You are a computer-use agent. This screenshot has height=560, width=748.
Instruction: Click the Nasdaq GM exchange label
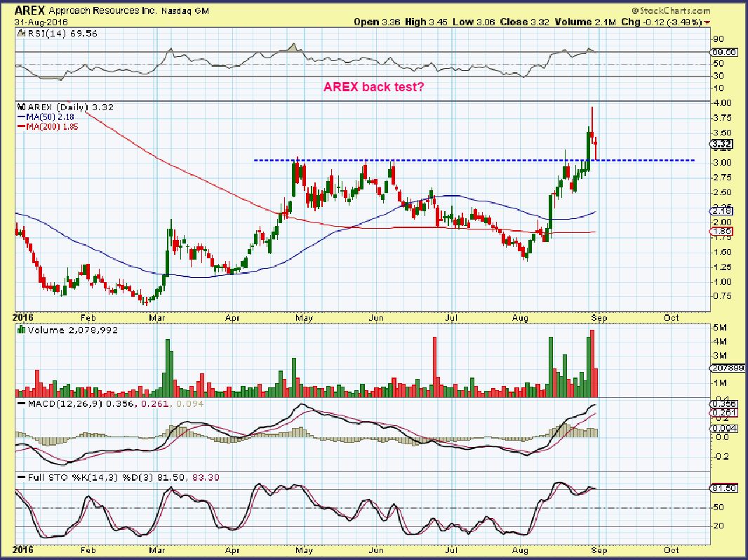coord(185,11)
